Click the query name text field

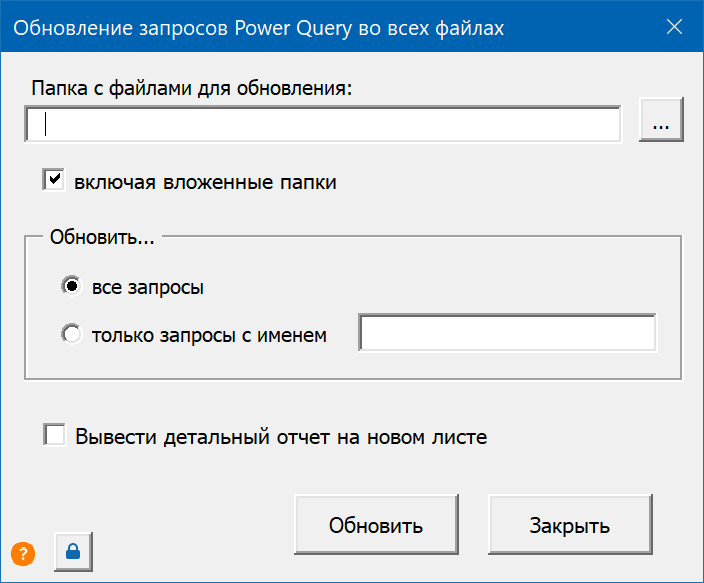[x=507, y=333]
